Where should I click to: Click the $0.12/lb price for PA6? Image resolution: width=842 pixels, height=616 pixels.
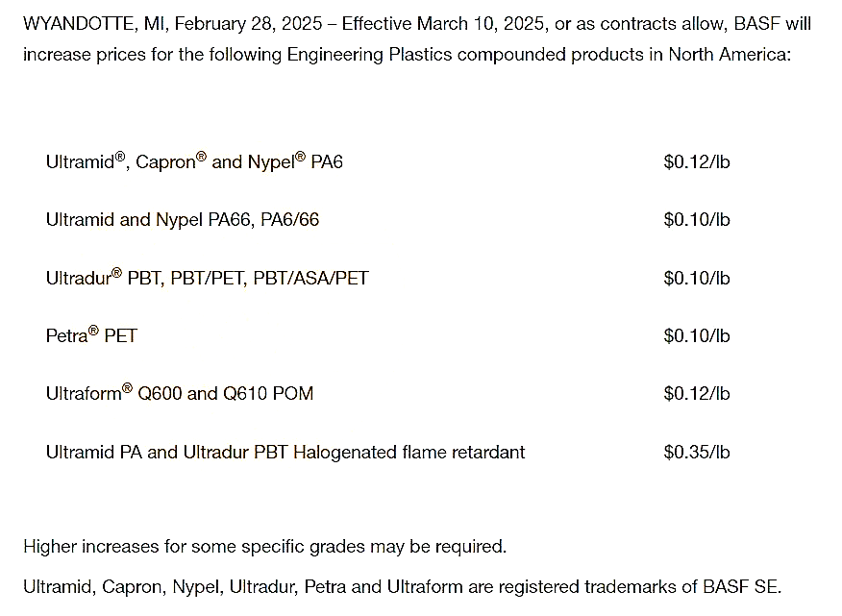coord(697,162)
